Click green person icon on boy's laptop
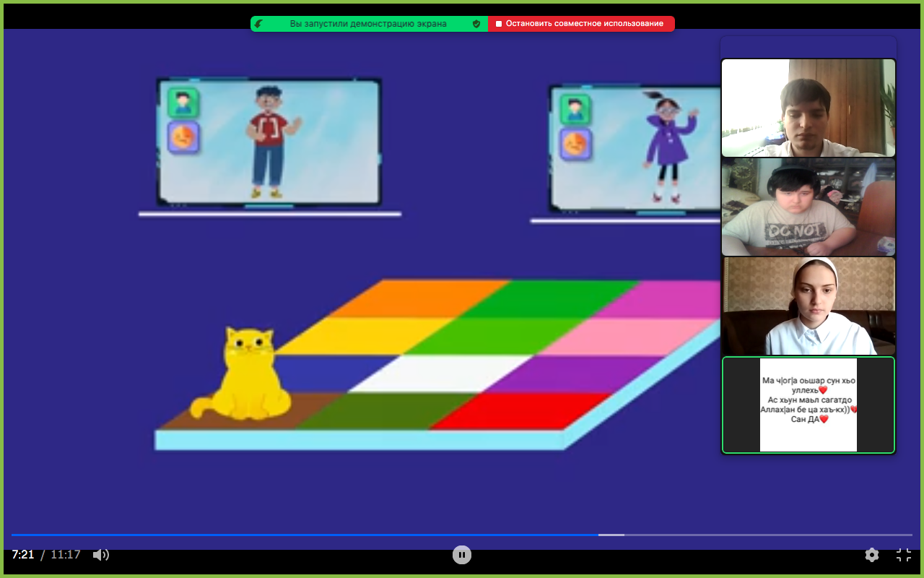Image resolution: width=924 pixels, height=578 pixels. point(183,103)
